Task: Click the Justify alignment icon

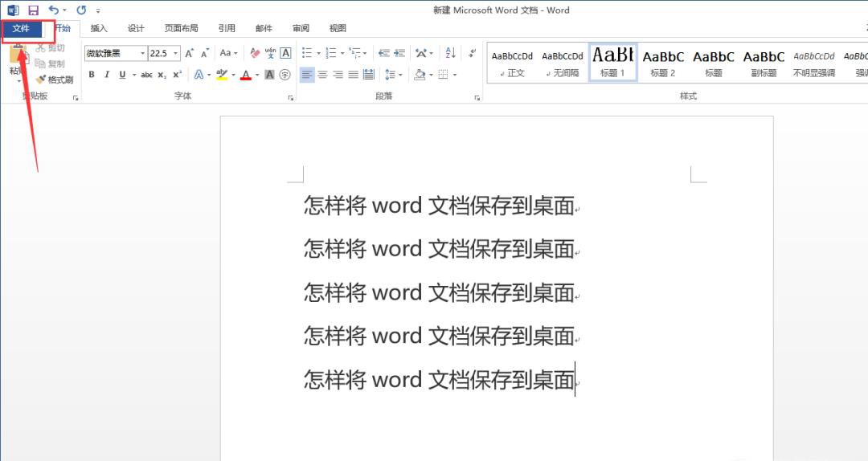Action: [x=353, y=75]
